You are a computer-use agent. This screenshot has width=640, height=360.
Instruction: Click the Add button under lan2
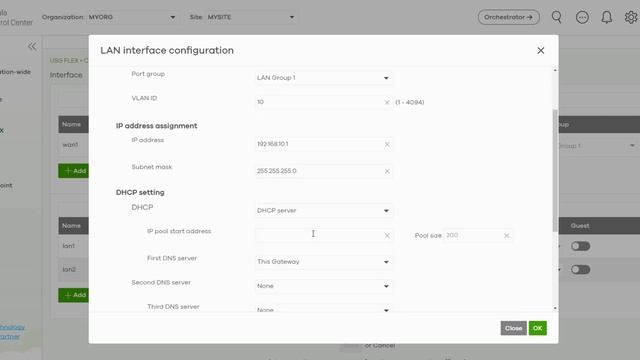tap(74, 295)
